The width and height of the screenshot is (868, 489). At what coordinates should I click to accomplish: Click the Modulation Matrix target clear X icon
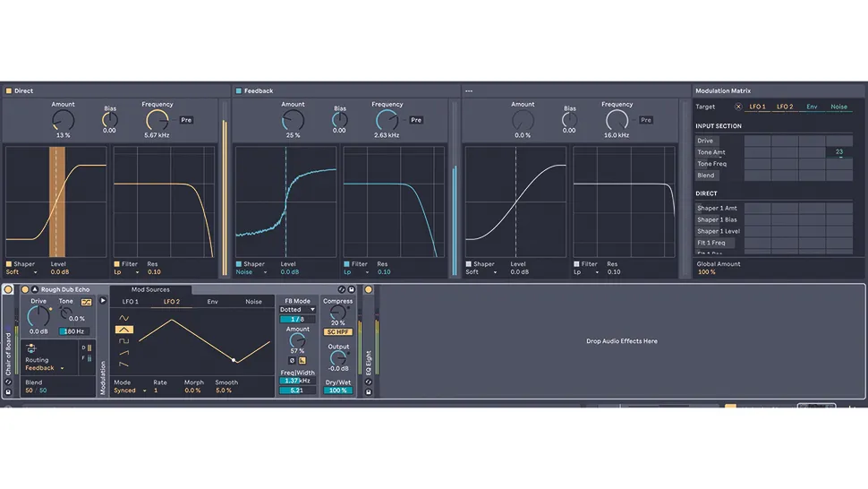pyautogui.click(x=738, y=107)
